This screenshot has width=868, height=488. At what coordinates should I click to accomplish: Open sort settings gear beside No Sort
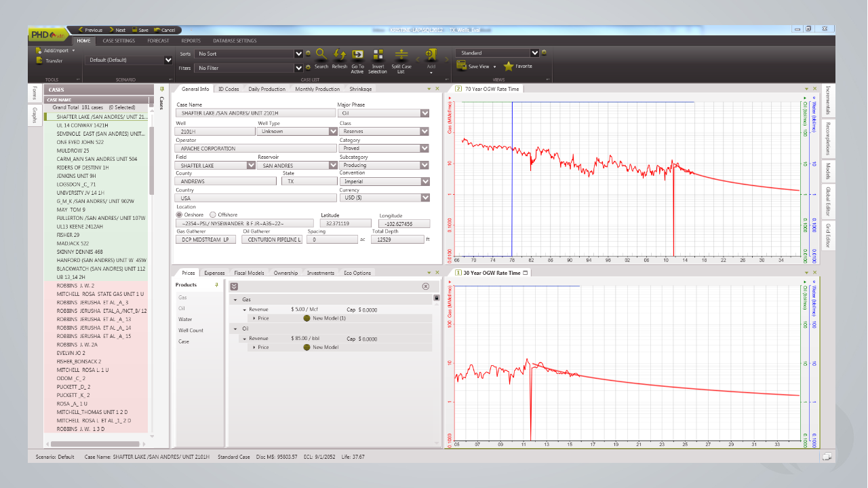point(308,53)
